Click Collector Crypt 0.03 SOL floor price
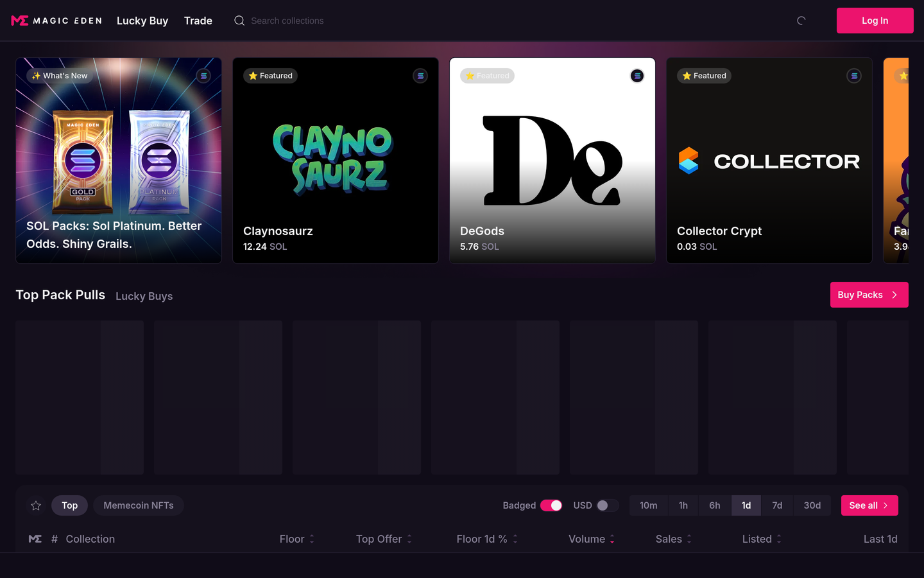The image size is (924, 578). click(x=697, y=247)
